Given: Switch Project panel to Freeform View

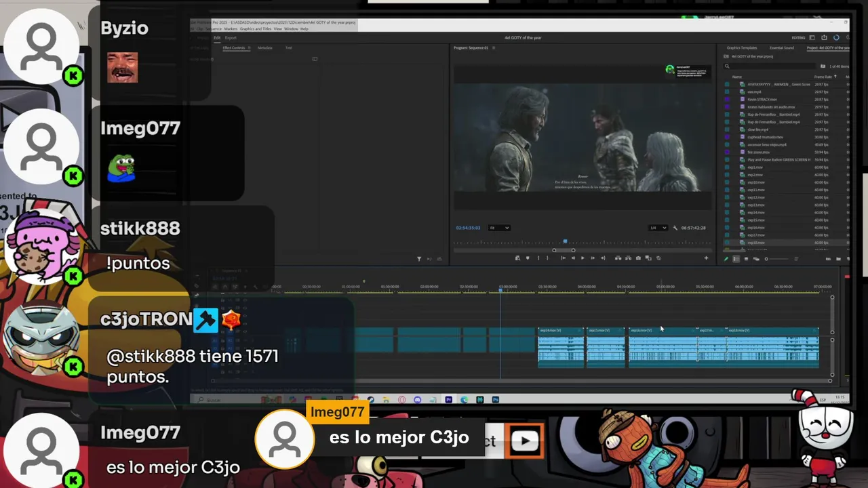Looking at the screenshot, I should [756, 259].
